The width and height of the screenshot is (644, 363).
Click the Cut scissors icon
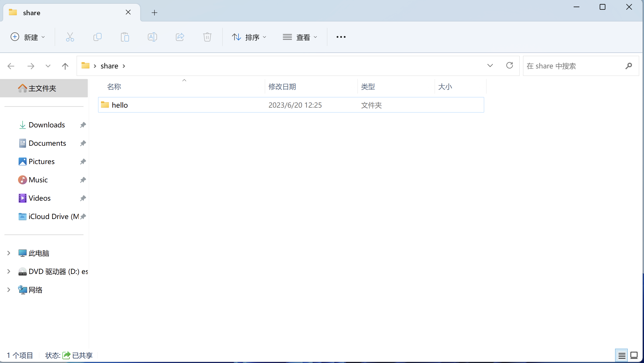pyautogui.click(x=70, y=37)
